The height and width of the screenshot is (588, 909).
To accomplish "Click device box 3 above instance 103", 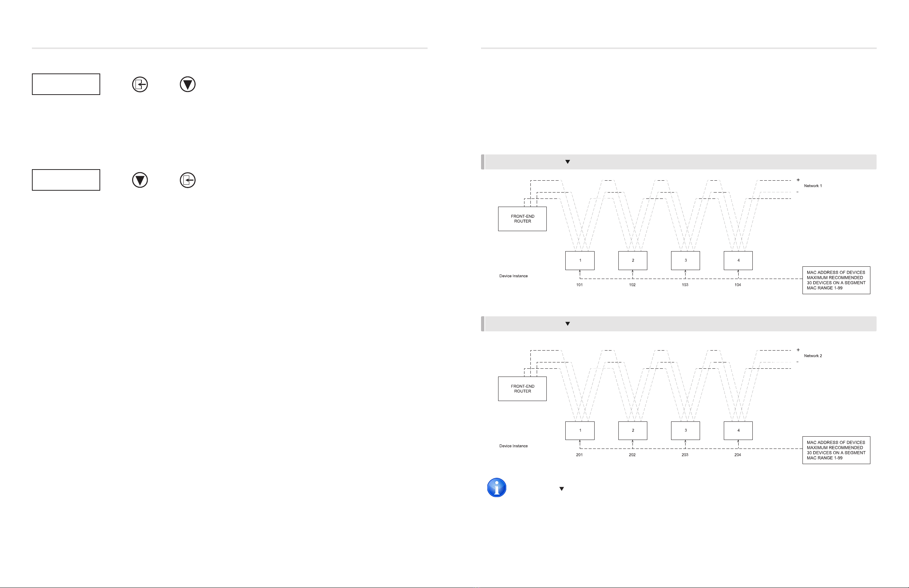I will (x=685, y=260).
